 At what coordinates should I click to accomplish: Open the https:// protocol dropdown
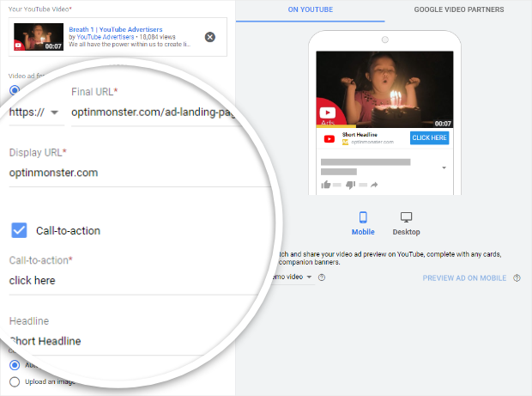[36, 113]
